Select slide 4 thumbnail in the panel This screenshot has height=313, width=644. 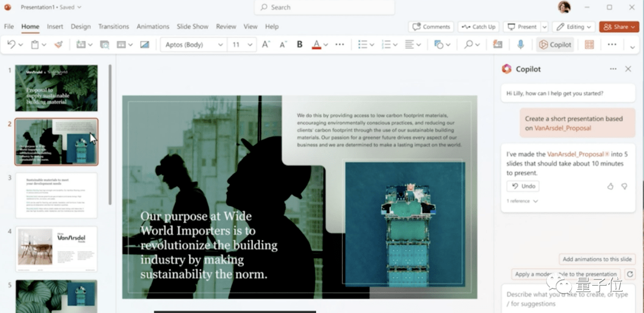(56, 249)
